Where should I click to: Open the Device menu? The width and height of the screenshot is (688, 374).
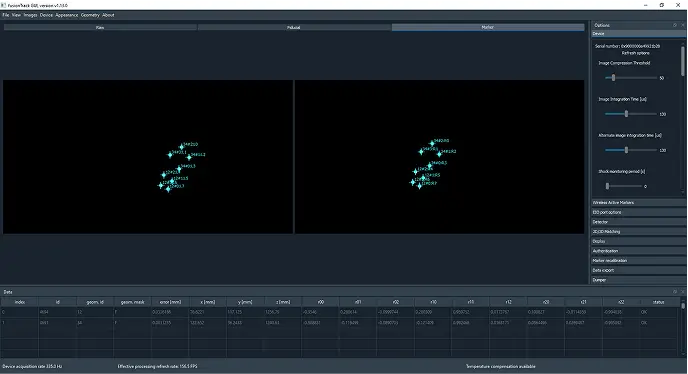pyautogui.click(x=46, y=15)
